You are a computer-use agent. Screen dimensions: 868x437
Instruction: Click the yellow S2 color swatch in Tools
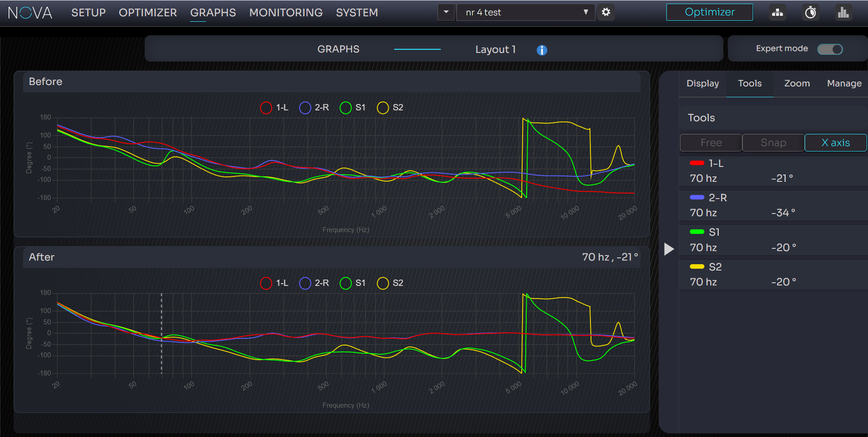697,266
